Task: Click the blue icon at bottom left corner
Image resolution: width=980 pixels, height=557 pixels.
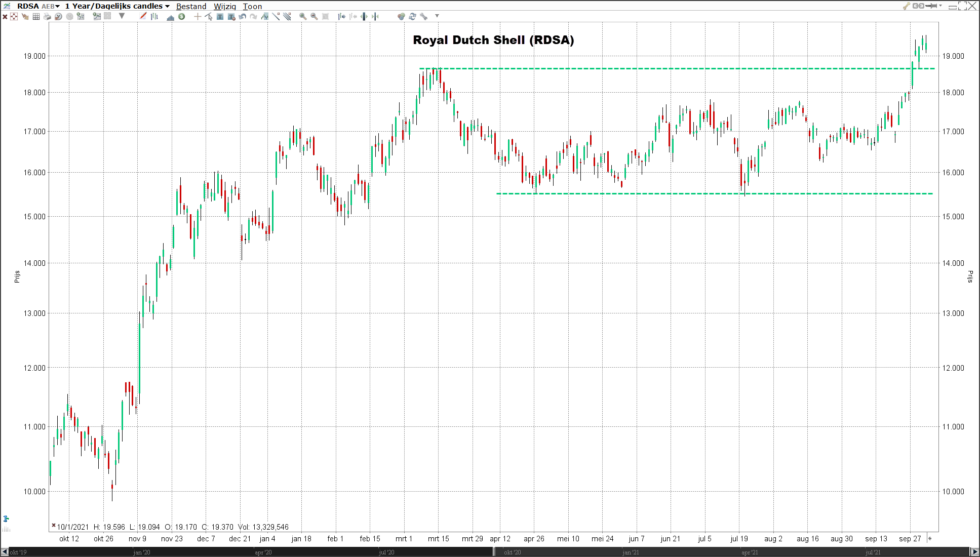Action: click(x=6, y=519)
